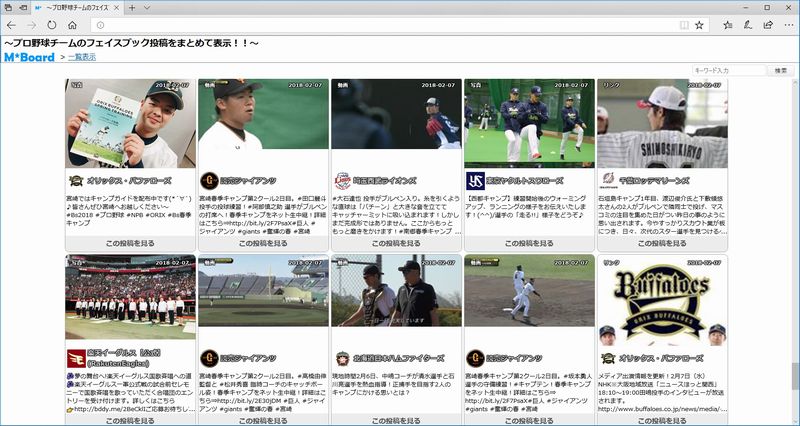Open bit.ly/2E30jDM link in Giants post
Screen dimensions: 800x426
248,401
